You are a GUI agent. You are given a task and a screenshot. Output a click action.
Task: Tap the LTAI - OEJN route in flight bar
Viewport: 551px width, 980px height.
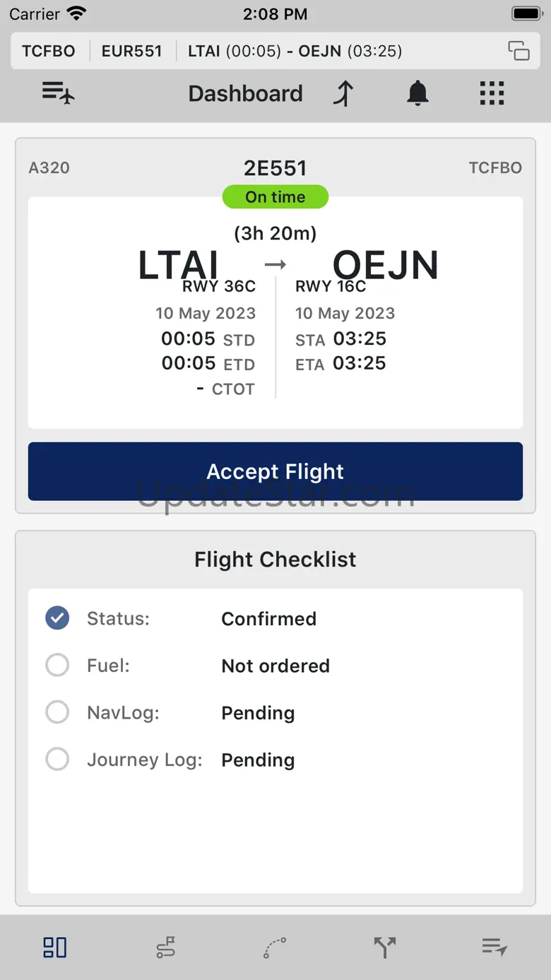coord(295,51)
